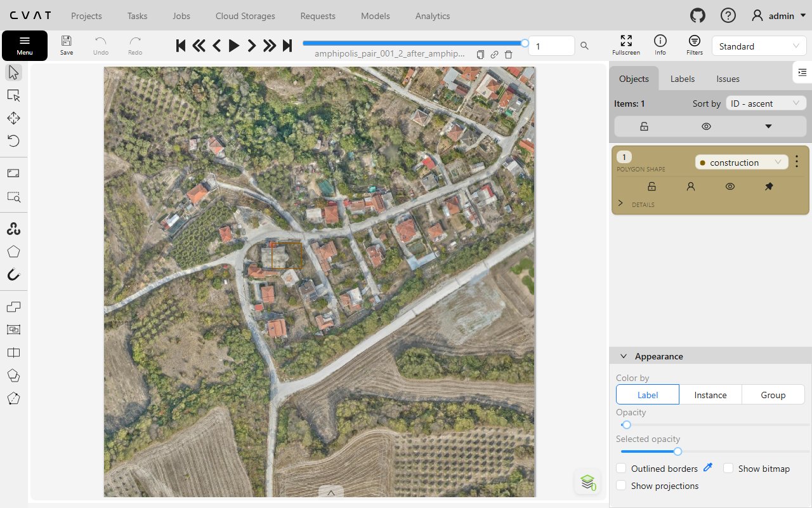Open the GitHub repository icon
The width and height of the screenshot is (812, 508).
pos(697,16)
